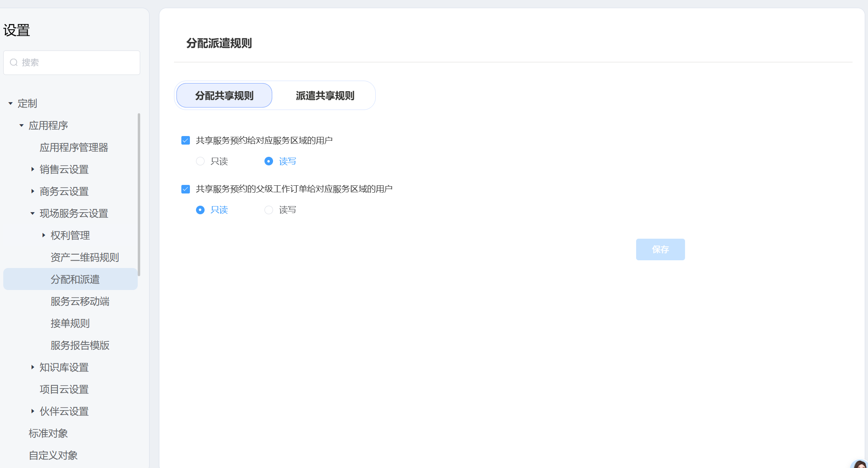Expand 销售云设置 arrow
Screen dimensions: 868x468
tap(33, 169)
